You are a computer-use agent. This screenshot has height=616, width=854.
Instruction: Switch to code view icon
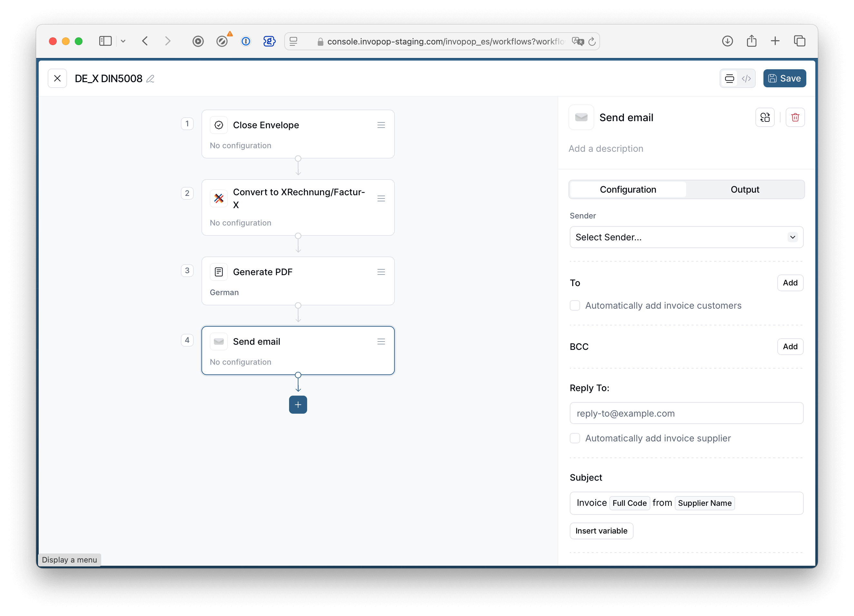(746, 78)
